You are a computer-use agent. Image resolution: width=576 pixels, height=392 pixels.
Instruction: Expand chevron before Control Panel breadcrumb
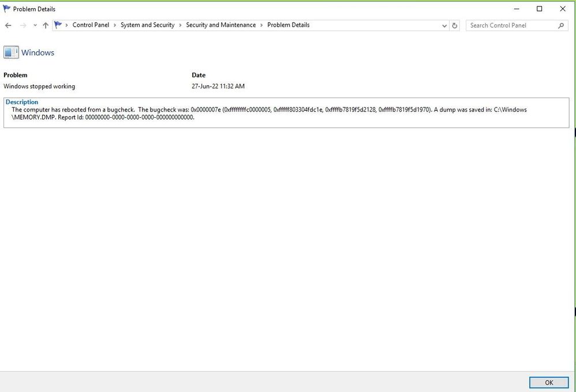[x=66, y=25]
